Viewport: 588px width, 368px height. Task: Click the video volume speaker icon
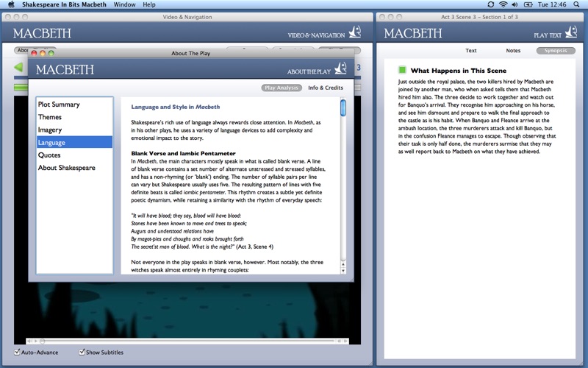[x=29, y=341]
